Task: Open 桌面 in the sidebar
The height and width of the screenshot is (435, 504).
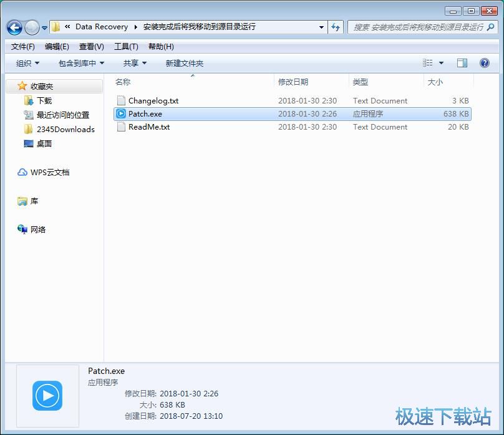Action: pos(44,143)
